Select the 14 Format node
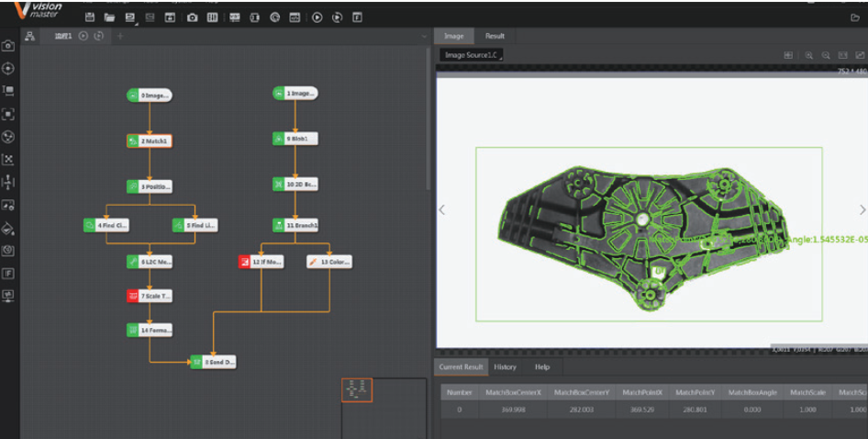 pyautogui.click(x=150, y=331)
